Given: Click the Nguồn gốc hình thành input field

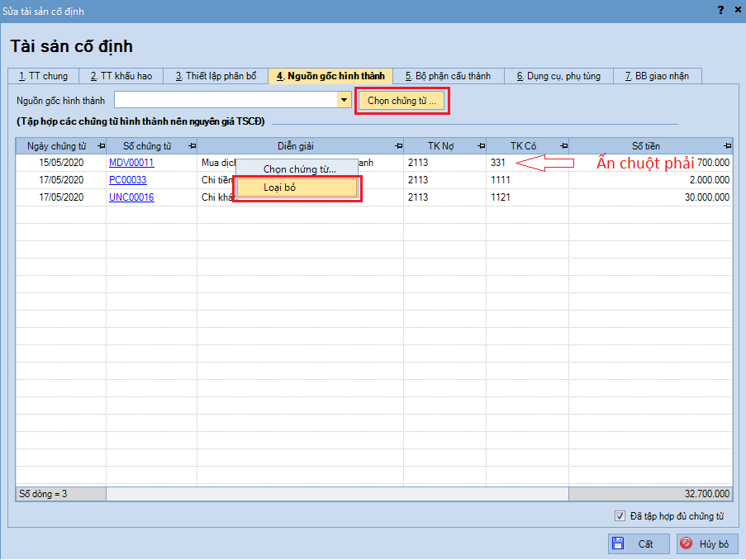Looking at the screenshot, I should coord(226,101).
